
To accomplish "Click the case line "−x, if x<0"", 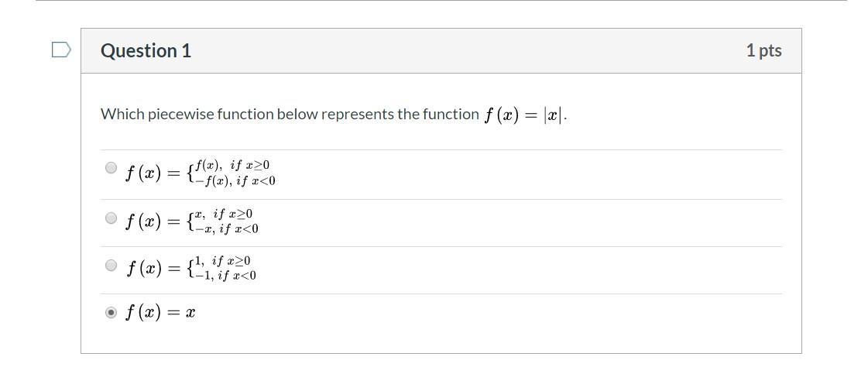I will [x=227, y=229].
